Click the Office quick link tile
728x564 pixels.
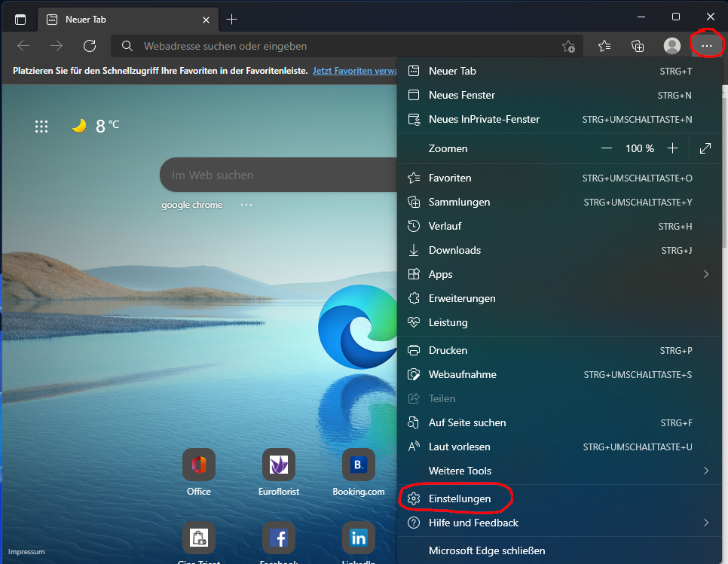pyautogui.click(x=199, y=465)
